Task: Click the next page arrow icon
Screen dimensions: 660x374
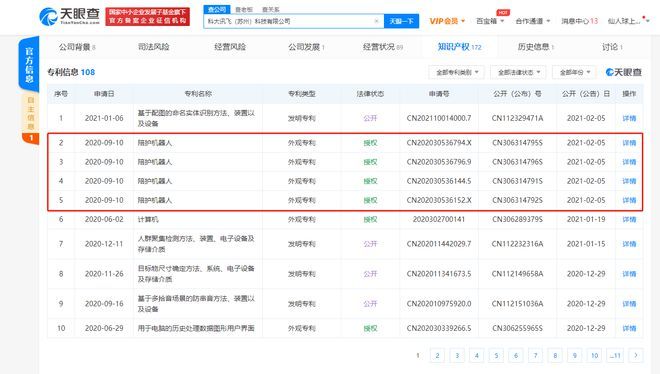Action: pyautogui.click(x=636, y=355)
